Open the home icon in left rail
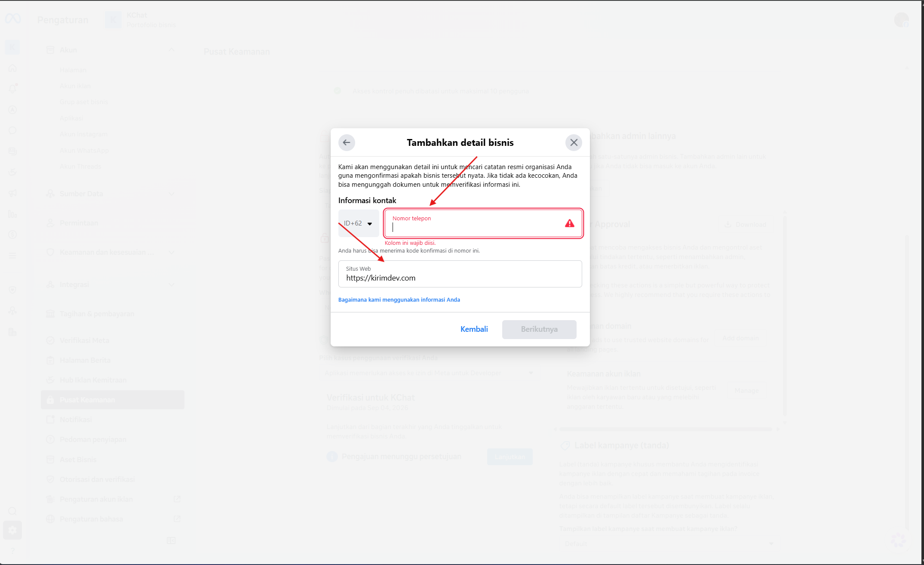924x565 pixels. [x=12, y=68]
